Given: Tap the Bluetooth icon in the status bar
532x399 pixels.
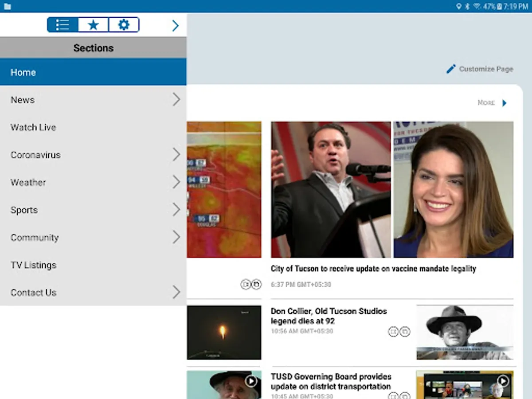Looking at the screenshot, I should pos(467,6).
